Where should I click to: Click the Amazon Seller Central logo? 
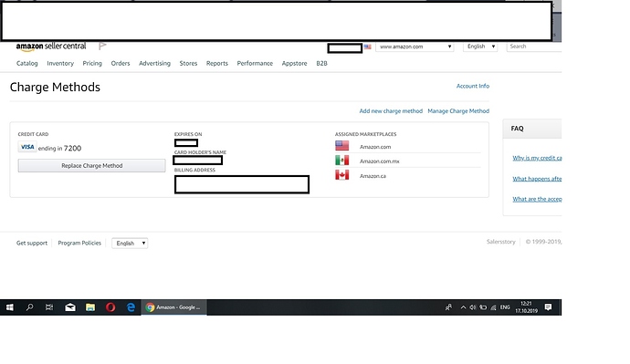(51, 47)
